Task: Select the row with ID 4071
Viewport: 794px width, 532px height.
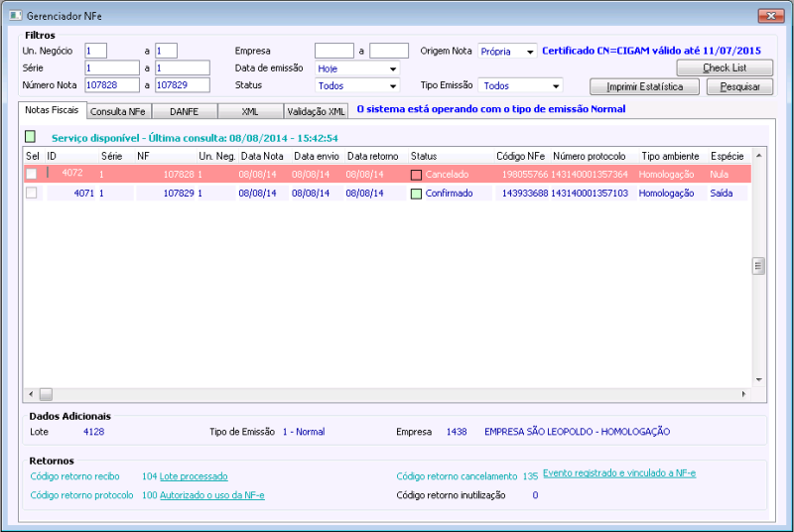Action: click(387, 193)
